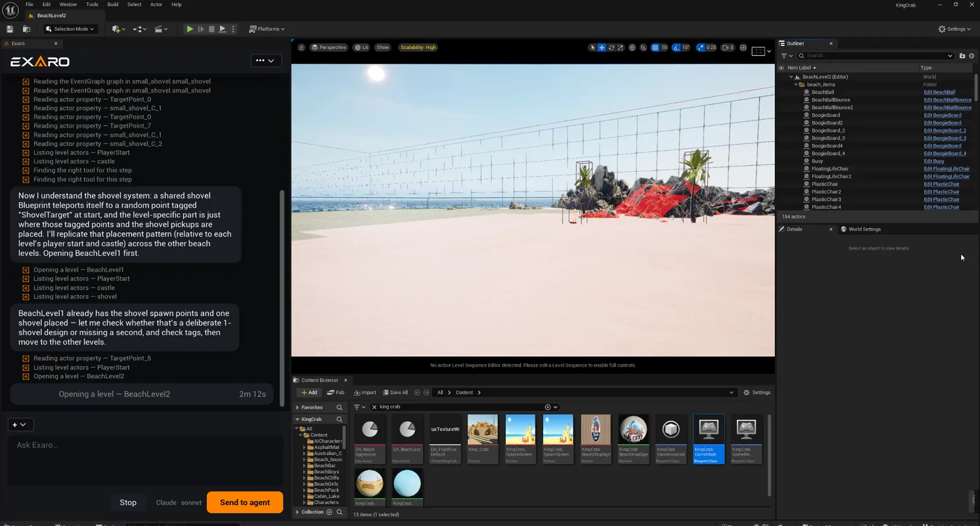Select the KingCrab GameMode blueprint thumbnail
Screen dimensions: 980x526
tap(709, 439)
